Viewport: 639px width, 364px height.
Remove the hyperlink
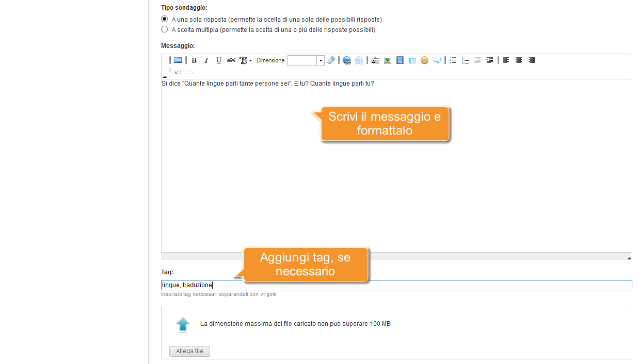359,60
